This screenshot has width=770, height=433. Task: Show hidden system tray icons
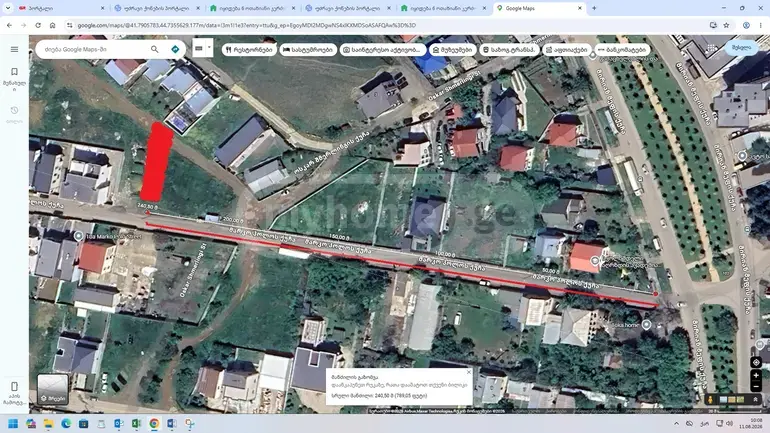coord(676,423)
